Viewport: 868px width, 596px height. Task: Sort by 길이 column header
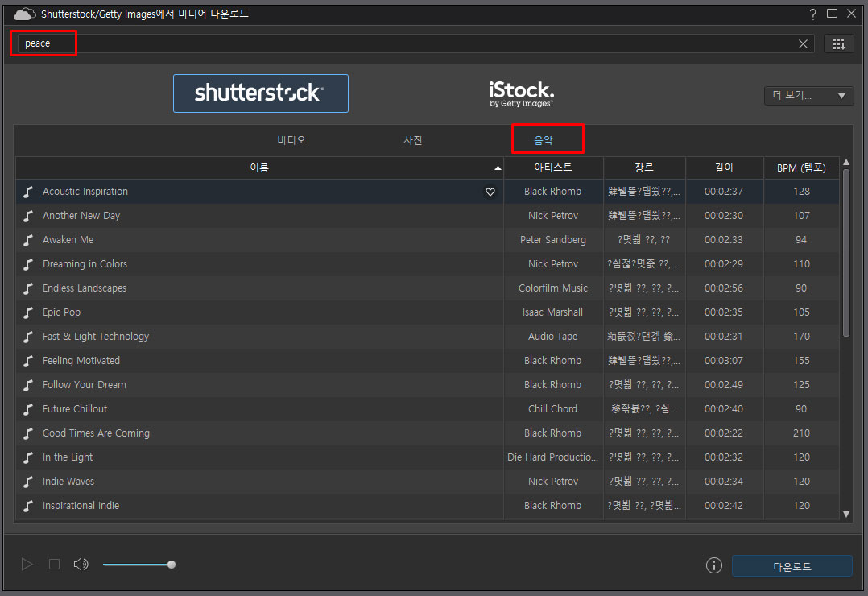click(724, 168)
